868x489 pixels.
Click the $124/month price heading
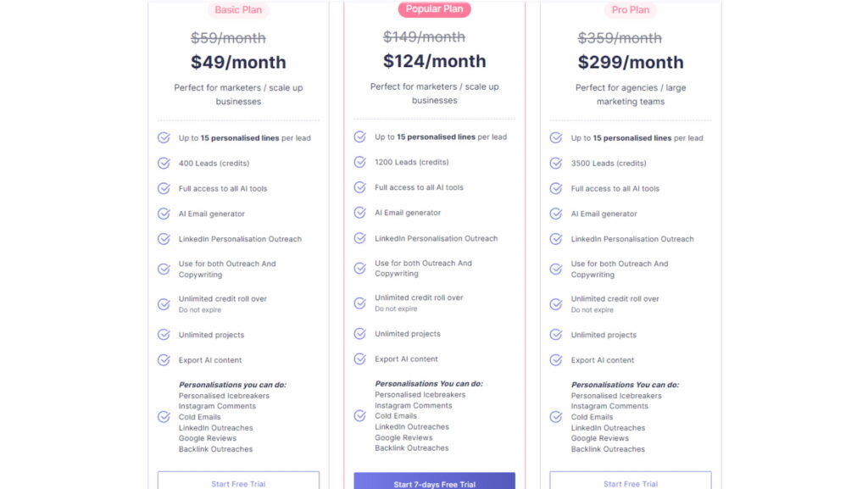(434, 61)
